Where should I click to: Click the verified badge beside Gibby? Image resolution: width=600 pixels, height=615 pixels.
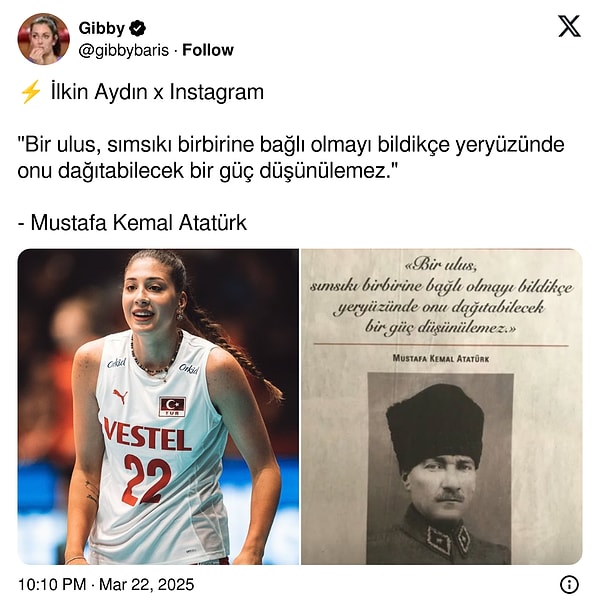point(138,28)
